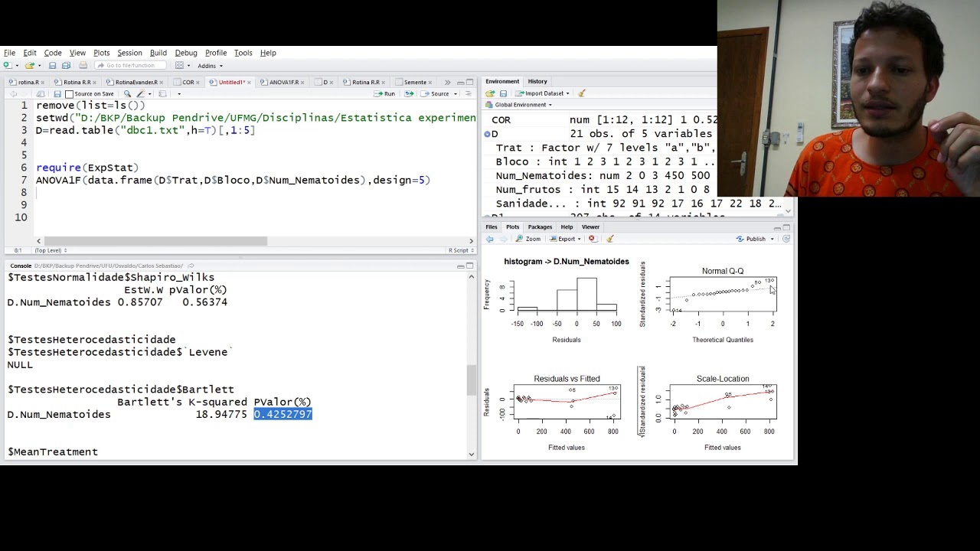Maximize the console pane icon
Viewport: 980px width, 551px height.
(469, 266)
